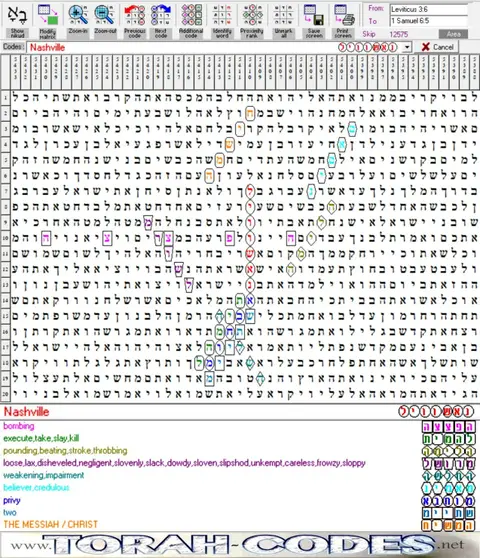Select the 'loose,lax,disheveled' term row
The image size is (480, 558).
184,463
